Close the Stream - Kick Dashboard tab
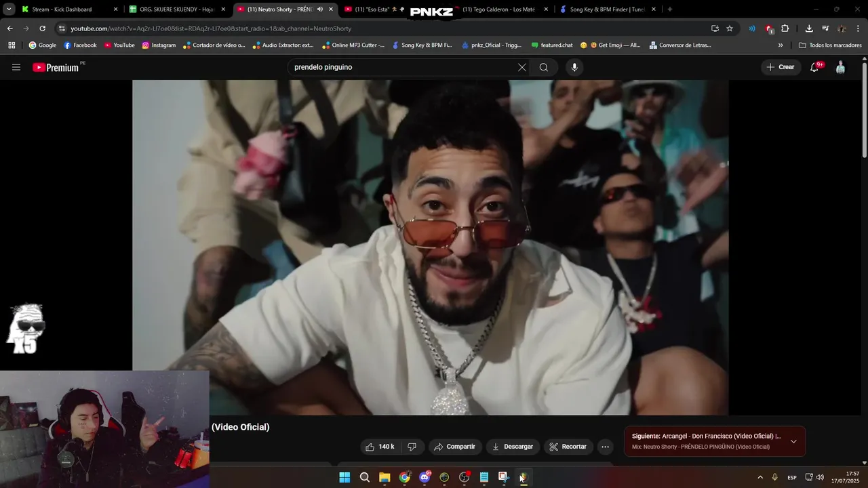Viewport: 868px width, 488px height. tap(115, 9)
